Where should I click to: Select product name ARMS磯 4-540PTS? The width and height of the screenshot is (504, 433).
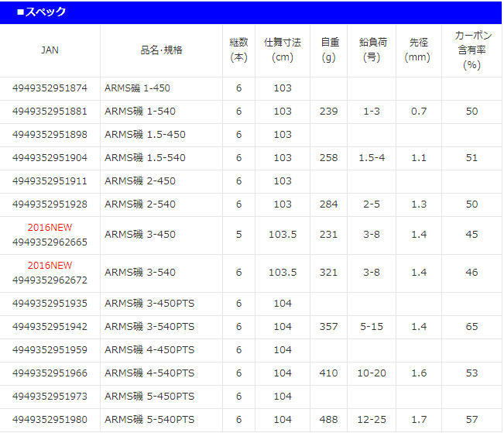coord(149,373)
